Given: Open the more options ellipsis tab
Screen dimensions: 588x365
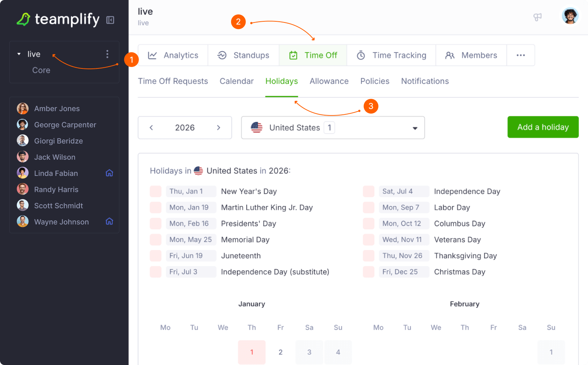Looking at the screenshot, I should click(520, 55).
